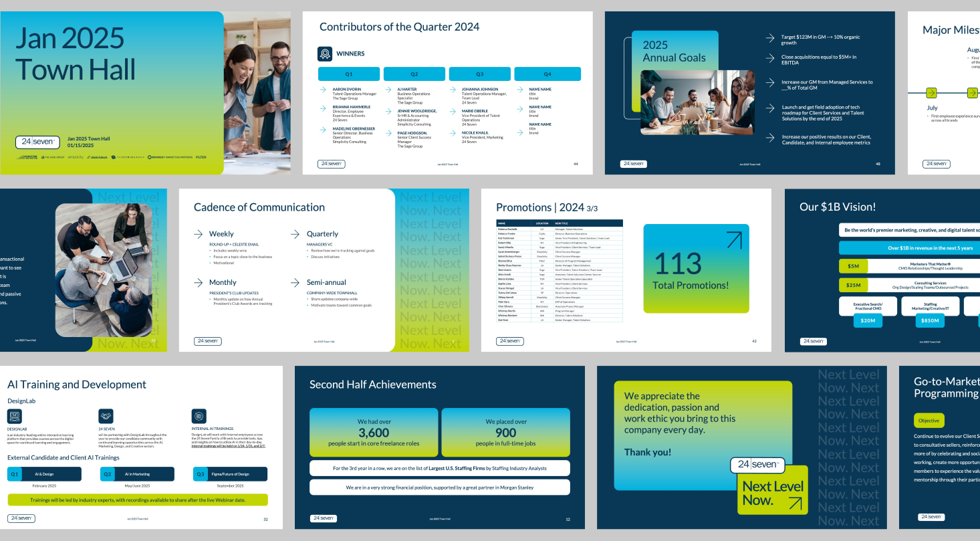Select the Q4 header on the Contributors slide
The width and height of the screenshot is (980, 541).
coord(547,74)
